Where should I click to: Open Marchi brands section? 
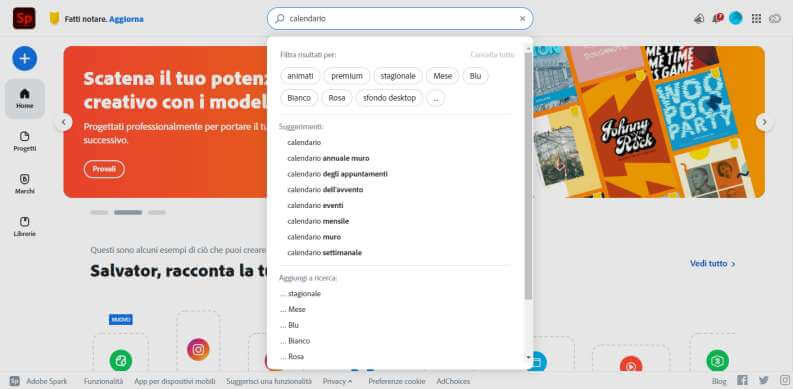click(x=25, y=184)
